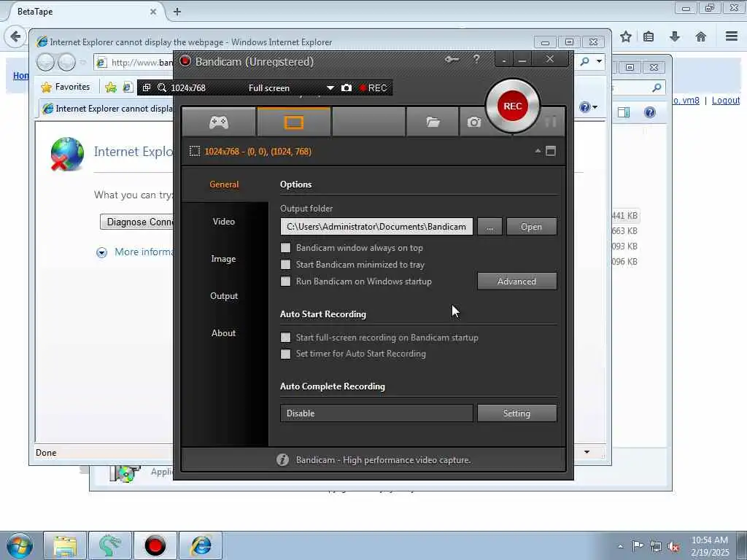This screenshot has height=560, width=747.
Task: Start recording with the big red REC button
Action: tap(513, 106)
